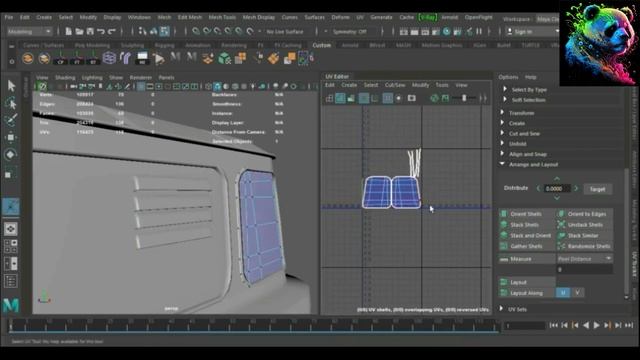
Task: Click the Open Scene folder icon
Action: (79, 31)
